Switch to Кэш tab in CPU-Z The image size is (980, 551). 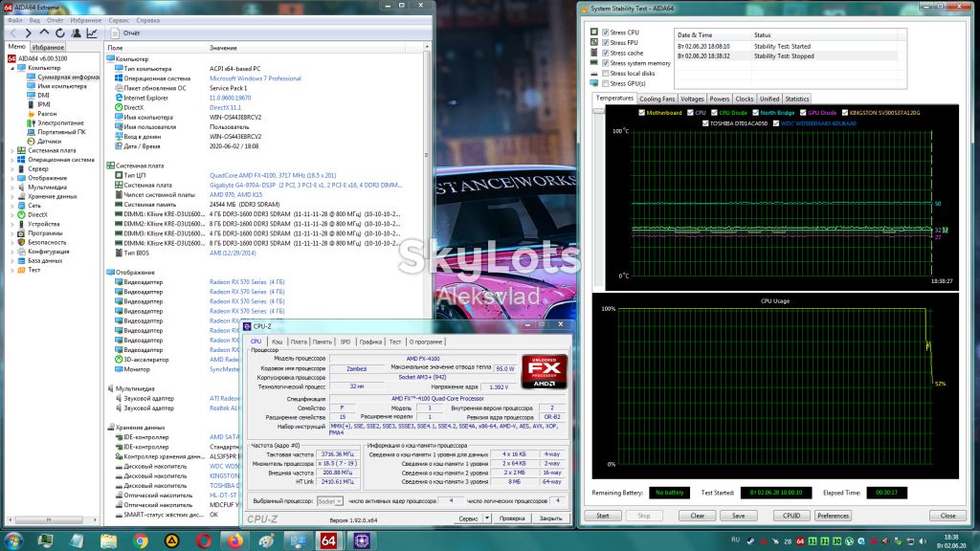pyautogui.click(x=277, y=342)
